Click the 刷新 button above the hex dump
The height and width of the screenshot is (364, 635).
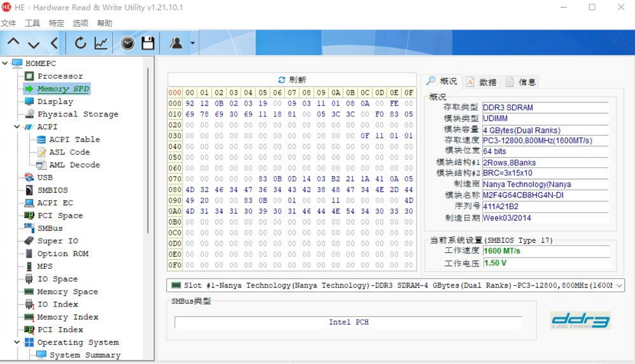tap(291, 80)
